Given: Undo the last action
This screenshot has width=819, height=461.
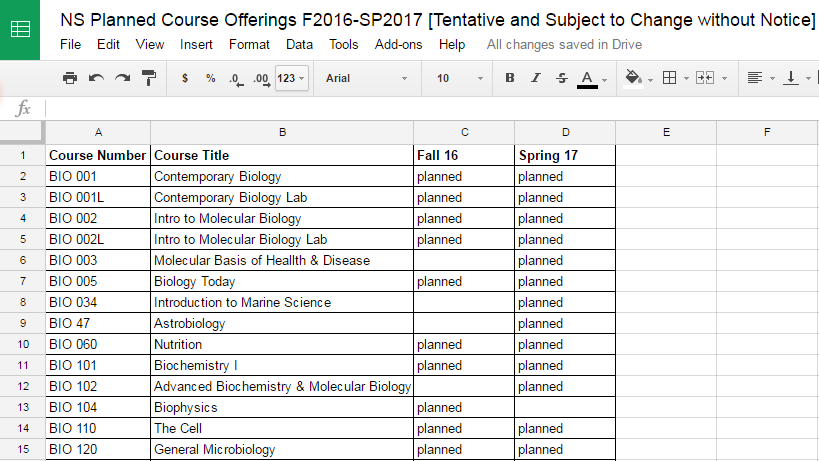Looking at the screenshot, I should tap(96, 78).
